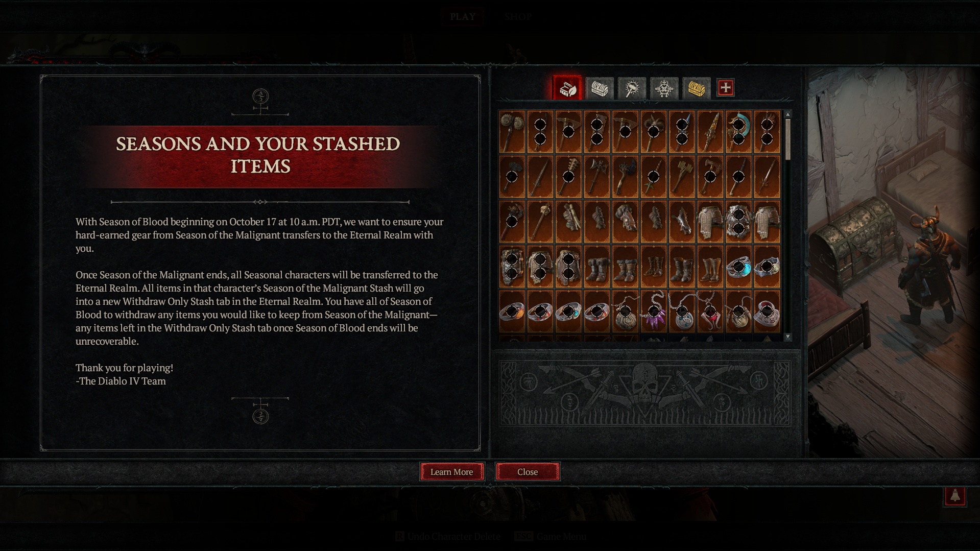Add a new stash tab with plus icon
The height and width of the screenshot is (551, 980).
pos(726,87)
